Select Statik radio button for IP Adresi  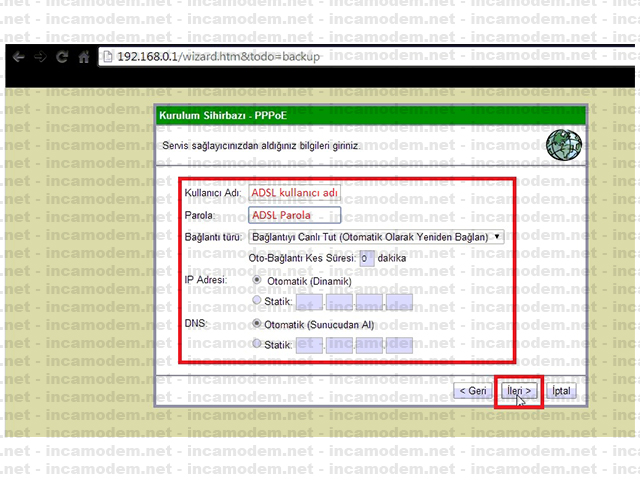pos(257,300)
